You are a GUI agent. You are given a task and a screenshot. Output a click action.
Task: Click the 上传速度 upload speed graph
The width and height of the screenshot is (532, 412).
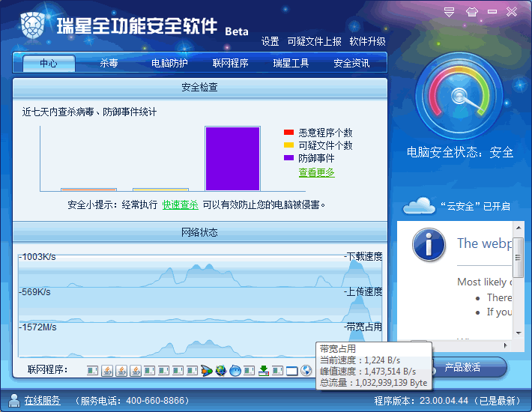tap(200, 306)
